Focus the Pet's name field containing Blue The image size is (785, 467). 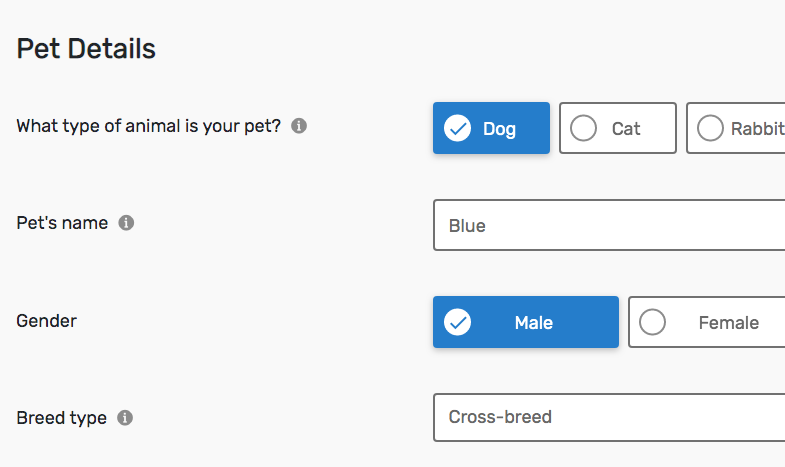coord(609,225)
